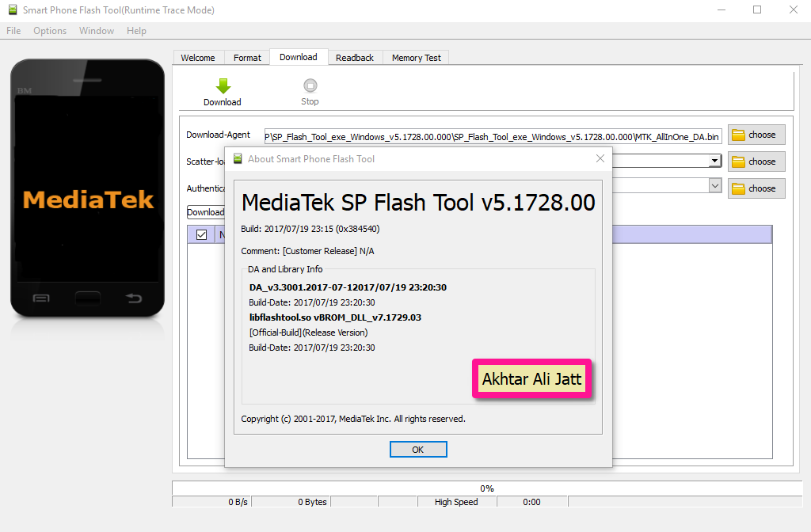Switch to the Memory Test tab

pyautogui.click(x=417, y=58)
